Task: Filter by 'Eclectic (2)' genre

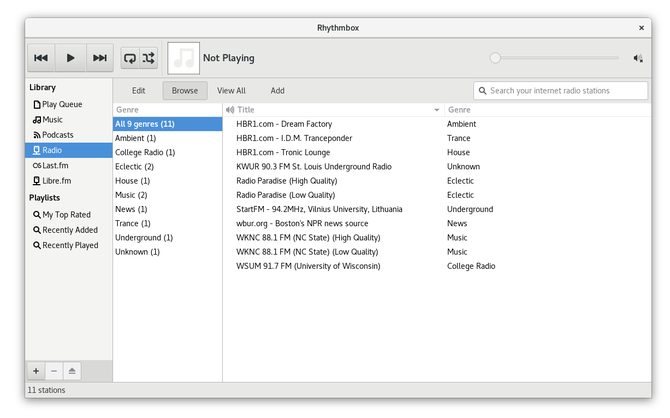Action: (168, 167)
